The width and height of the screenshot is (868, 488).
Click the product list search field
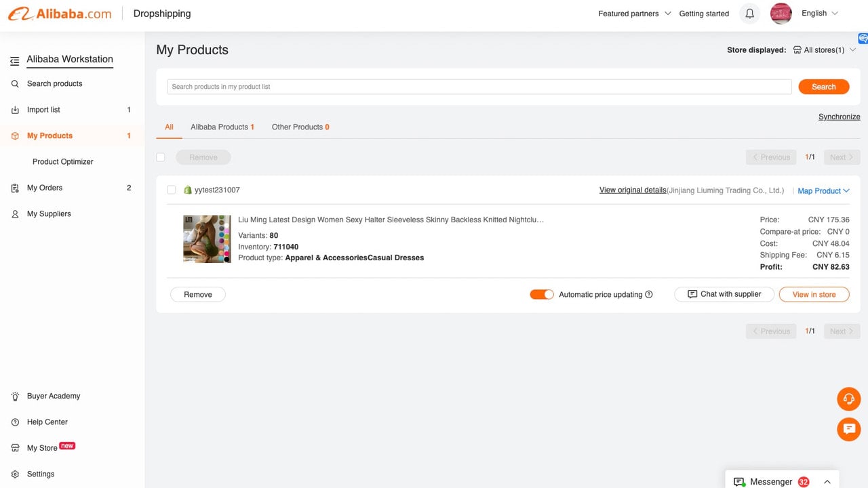pos(479,87)
